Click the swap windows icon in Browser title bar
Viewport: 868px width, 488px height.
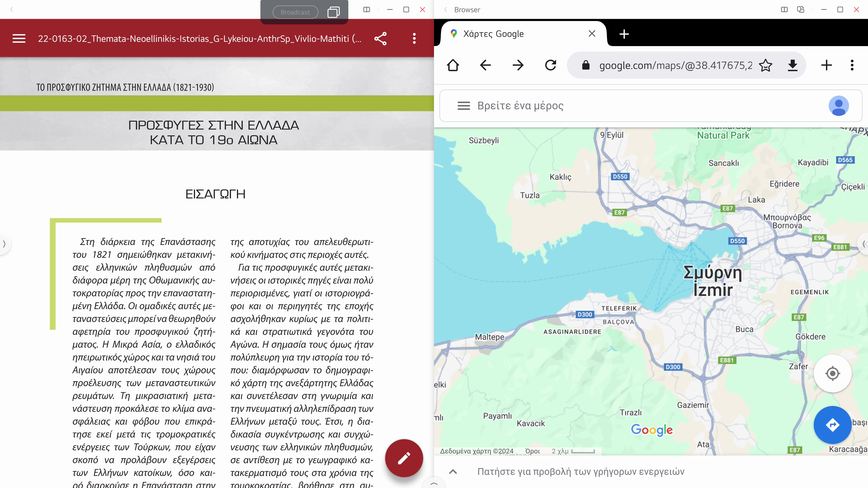coord(801,9)
